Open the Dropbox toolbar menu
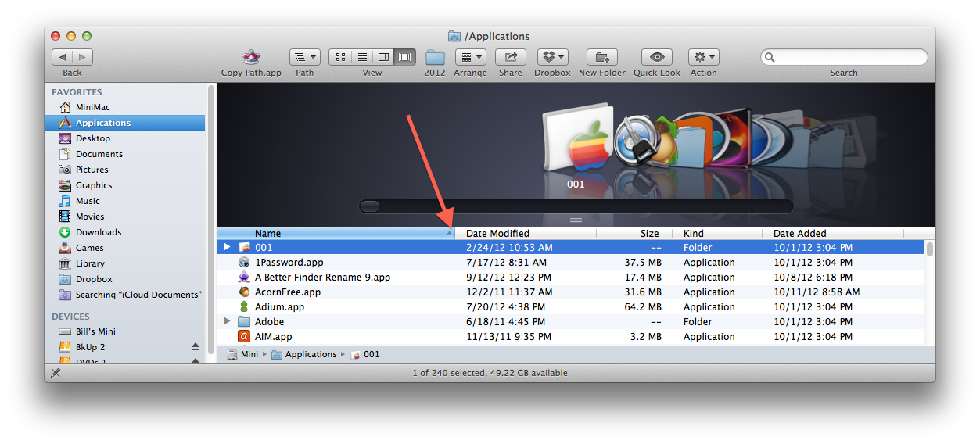 [553, 57]
